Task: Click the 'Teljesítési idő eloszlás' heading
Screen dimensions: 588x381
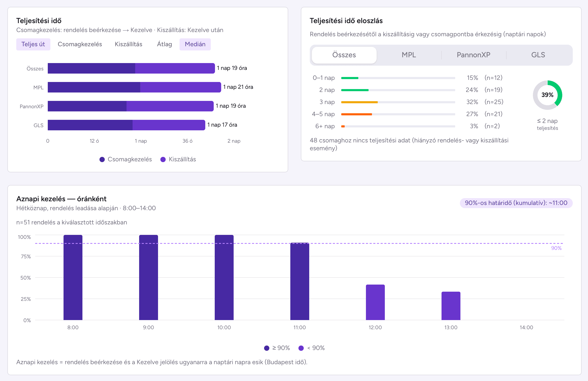Action: [346, 21]
